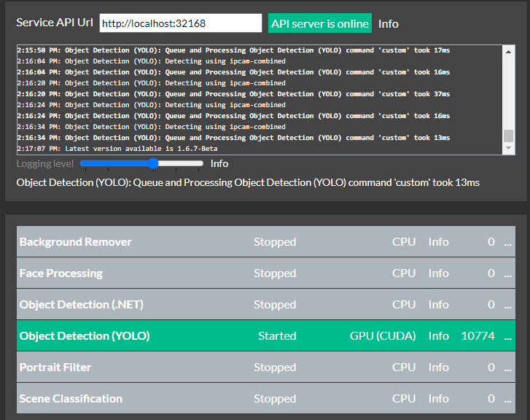Open Info for Scene Classification module
Viewport: 530px width, 420px height.
(x=438, y=399)
